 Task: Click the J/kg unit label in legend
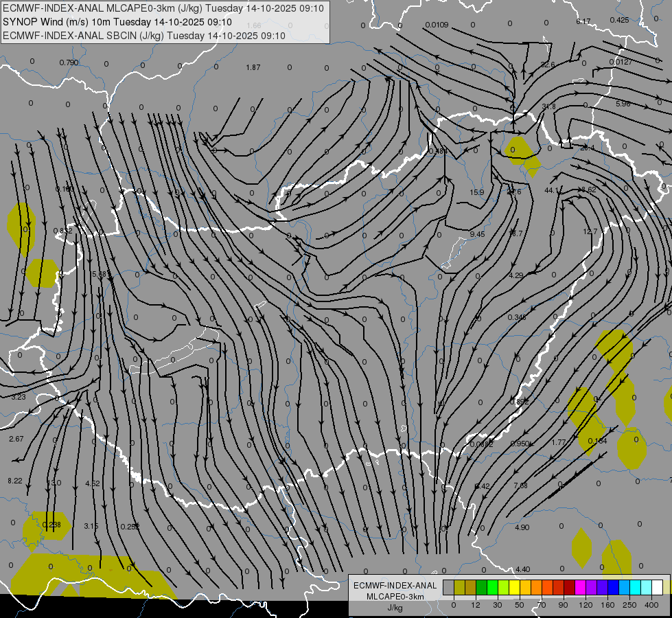tap(395, 608)
